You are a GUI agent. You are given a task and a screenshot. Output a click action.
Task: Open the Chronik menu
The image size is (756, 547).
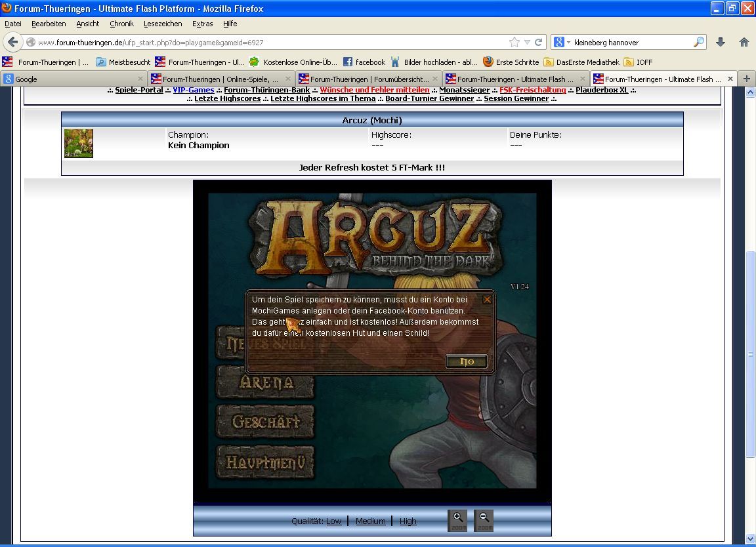[x=121, y=24]
